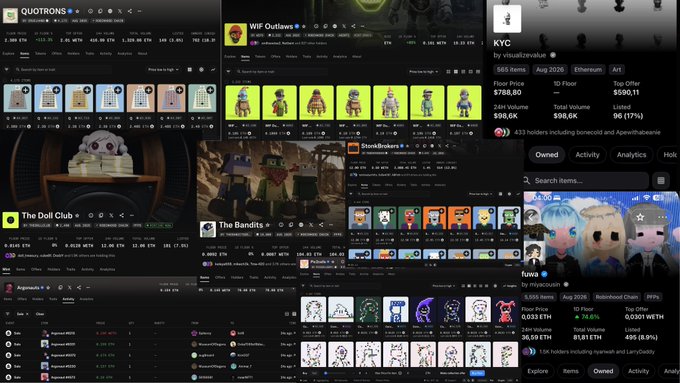Open X (Twitter) link for WIF Outlaws
The height and width of the screenshot is (383, 680).
[x=344, y=26]
